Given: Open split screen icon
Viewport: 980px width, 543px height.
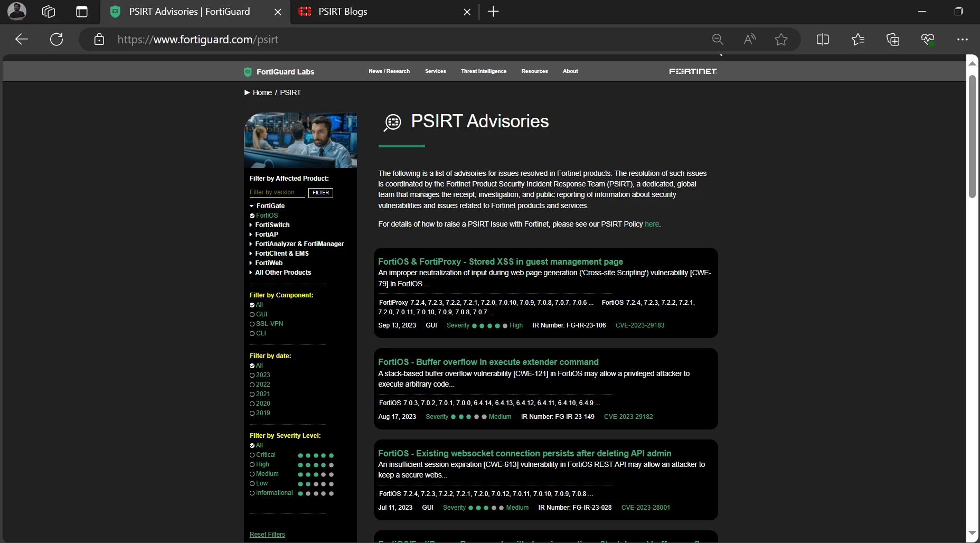Looking at the screenshot, I should (823, 39).
